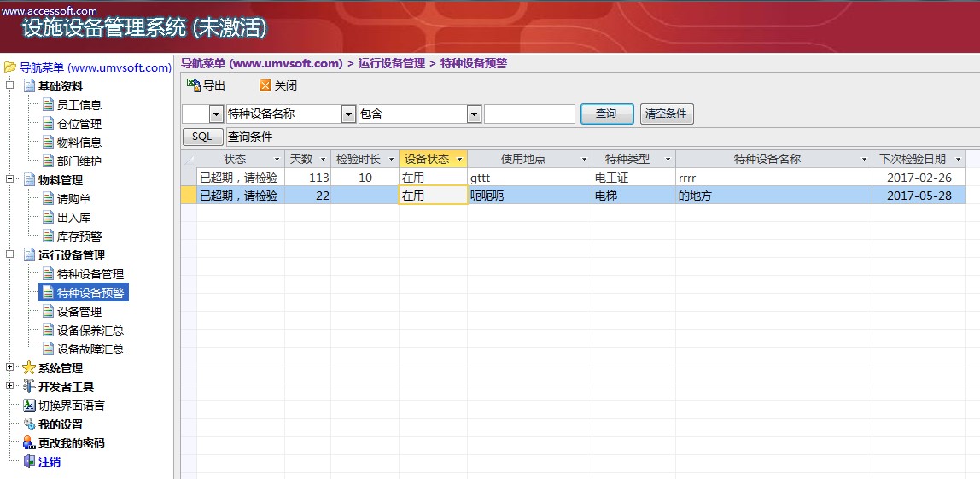Open 设备故障汇总 in the navigation tree
The width and height of the screenshot is (980, 479).
pyautogui.click(x=90, y=349)
